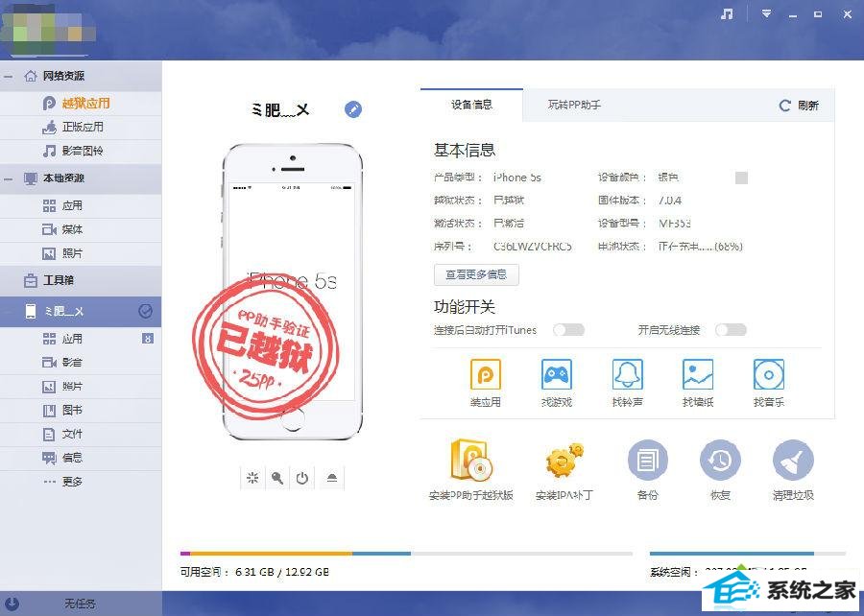The image size is (864, 616).
Task: Start a device 备份 backup
Action: coord(648,461)
